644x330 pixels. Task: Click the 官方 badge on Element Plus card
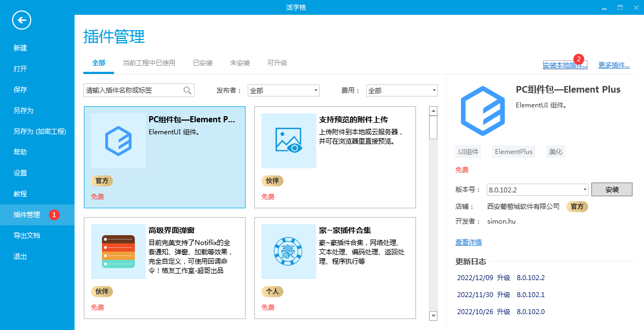[101, 181]
